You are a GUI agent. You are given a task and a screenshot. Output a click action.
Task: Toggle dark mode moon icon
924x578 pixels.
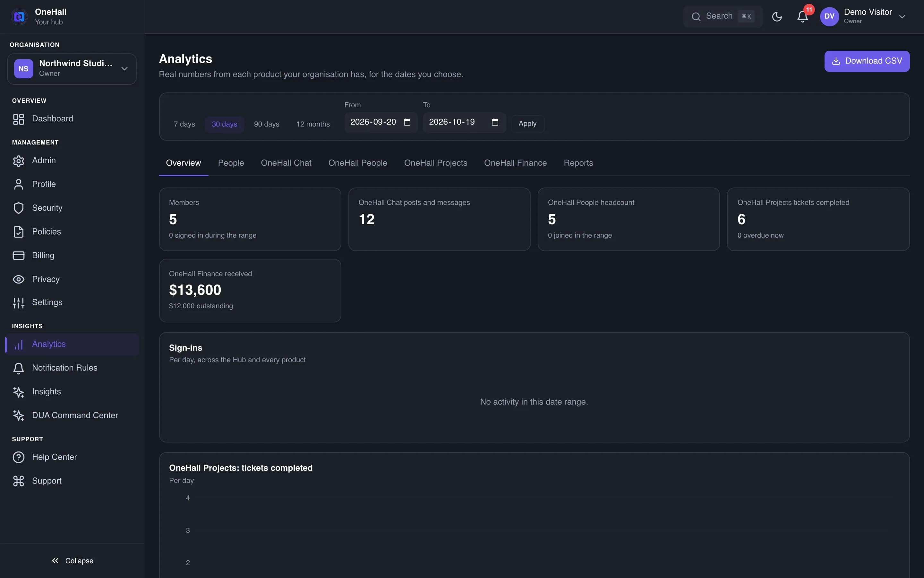[777, 16]
